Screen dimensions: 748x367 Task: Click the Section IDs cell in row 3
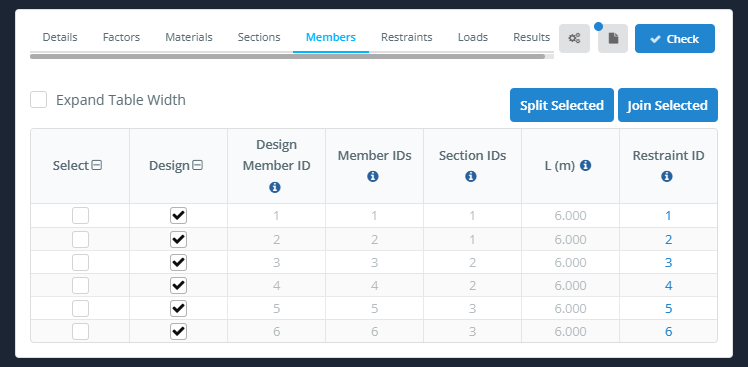coord(472,262)
